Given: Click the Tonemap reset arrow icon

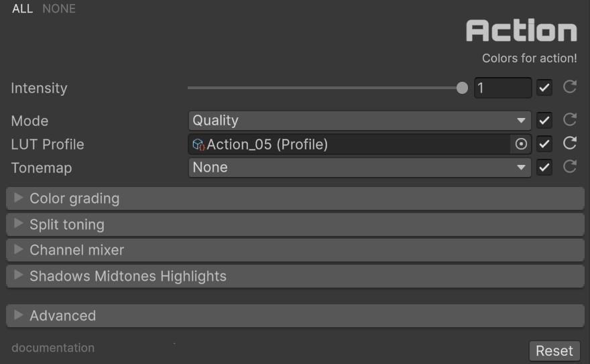Looking at the screenshot, I should click(x=570, y=167).
